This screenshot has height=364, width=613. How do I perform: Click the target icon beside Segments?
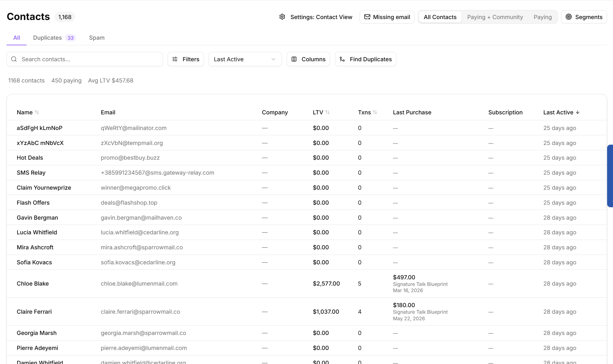pos(569,17)
